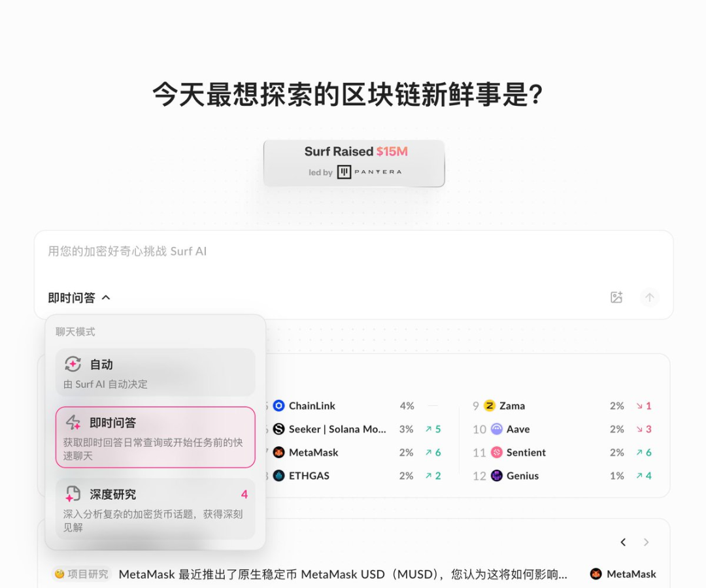Click the ChainLink logo icon
Viewport: 706px width, 588px height.
pyautogui.click(x=279, y=406)
